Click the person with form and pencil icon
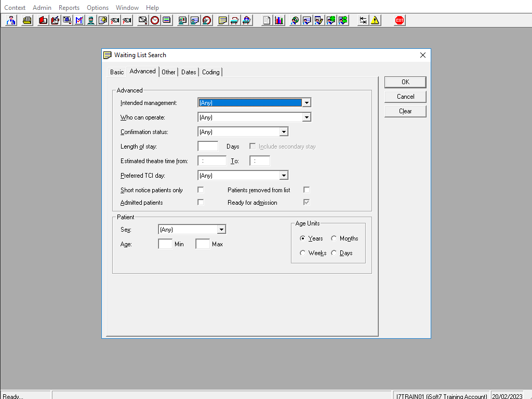 [x=319, y=20]
